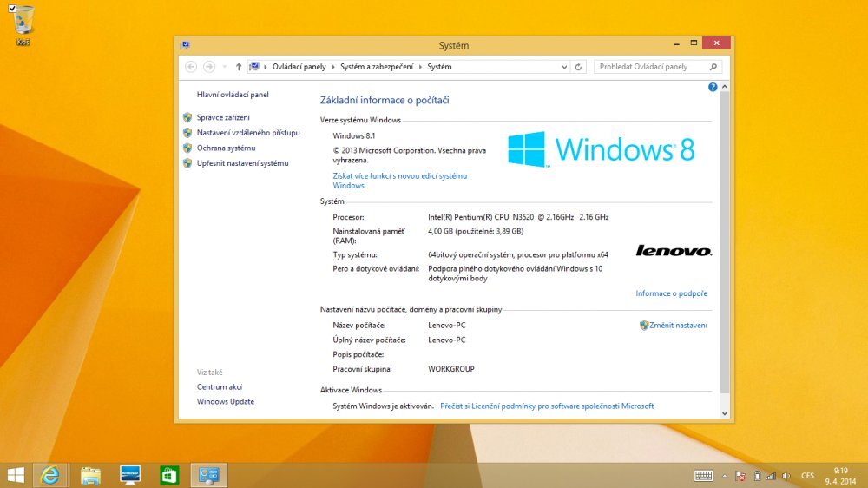868x488 pixels.
Task: Minimize the Systém window
Action: (x=676, y=43)
